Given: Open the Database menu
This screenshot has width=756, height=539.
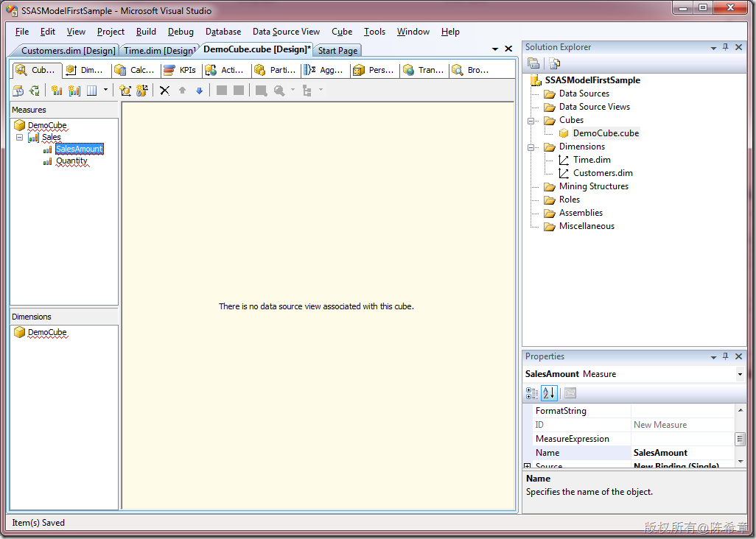Looking at the screenshot, I should tap(223, 32).
